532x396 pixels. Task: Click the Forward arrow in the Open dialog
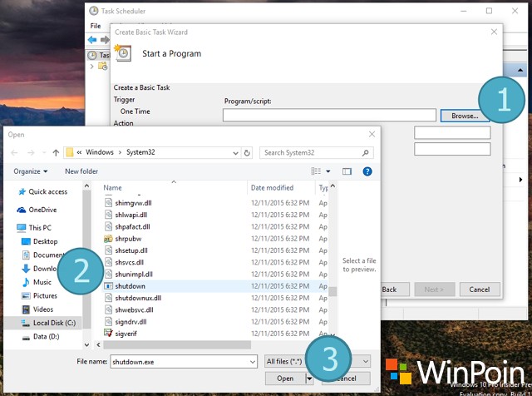click(x=31, y=153)
